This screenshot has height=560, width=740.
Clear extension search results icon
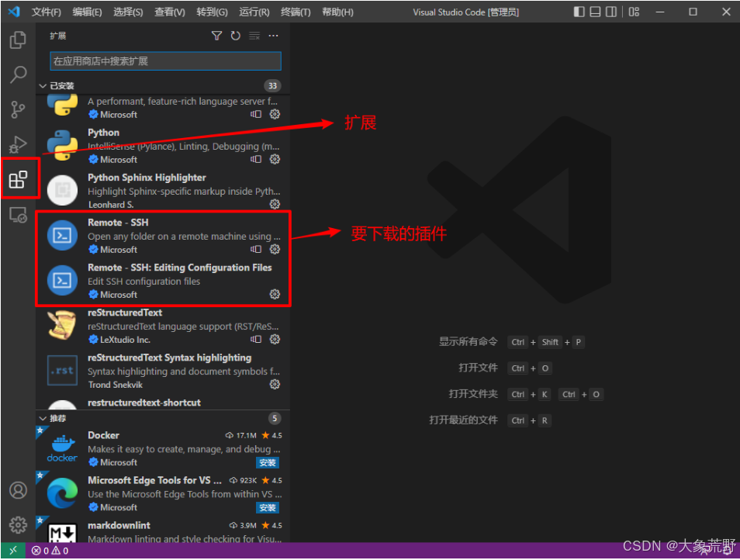point(254,36)
